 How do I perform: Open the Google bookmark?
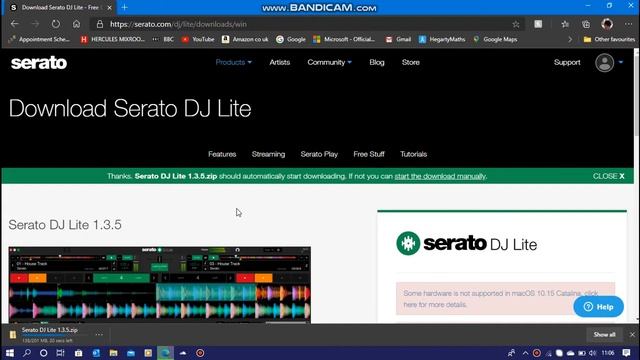tap(291, 39)
